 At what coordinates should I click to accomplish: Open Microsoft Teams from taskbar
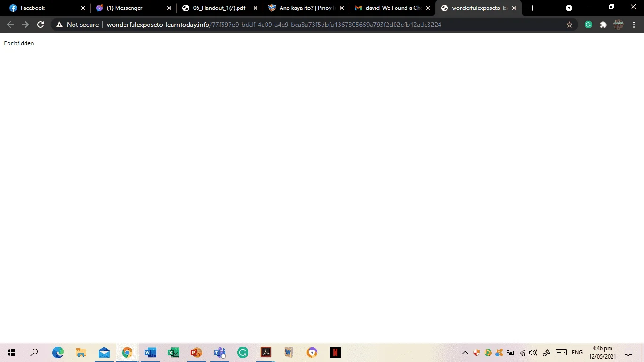220,353
